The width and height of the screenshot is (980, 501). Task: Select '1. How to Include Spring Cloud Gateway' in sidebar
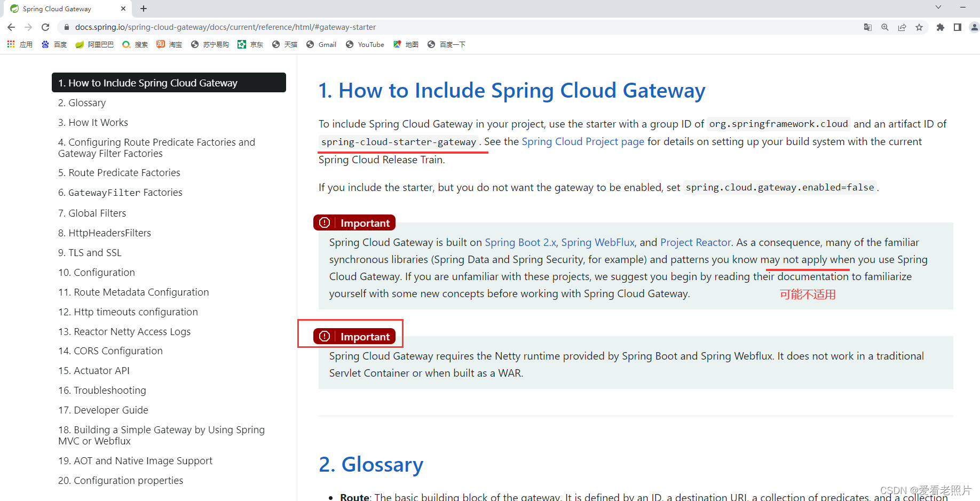click(x=169, y=83)
